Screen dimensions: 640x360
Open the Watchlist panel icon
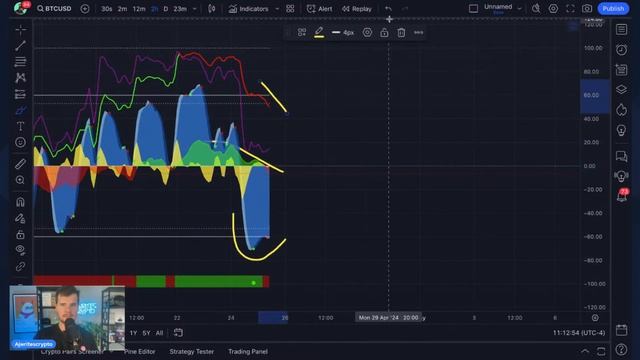[621, 29]
